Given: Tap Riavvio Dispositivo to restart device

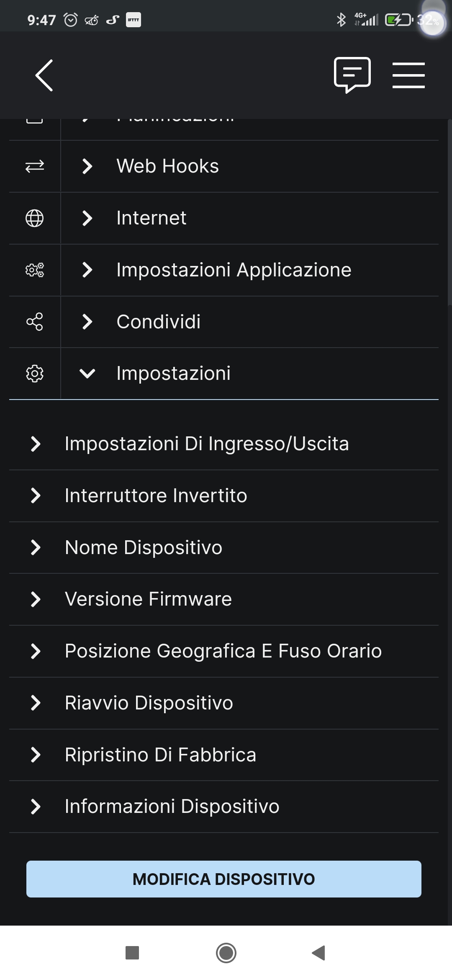Looking at the screenshot, I should 149,703.
